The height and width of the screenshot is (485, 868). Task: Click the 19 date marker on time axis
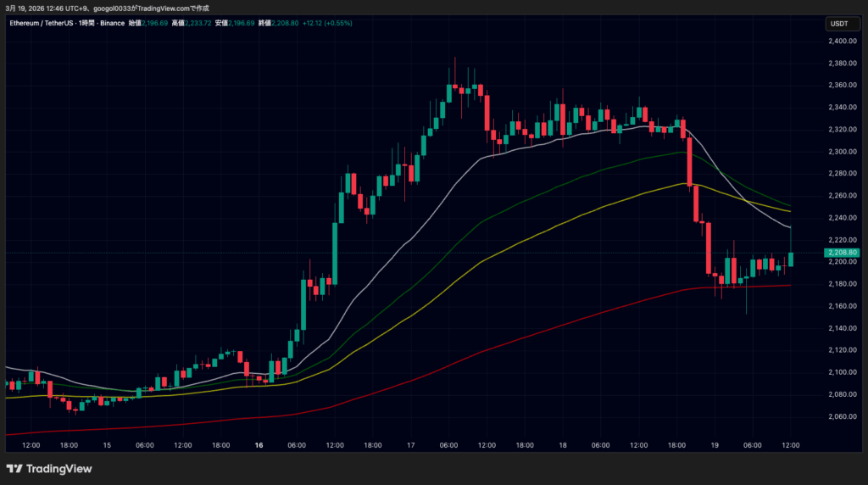[715, 445]
